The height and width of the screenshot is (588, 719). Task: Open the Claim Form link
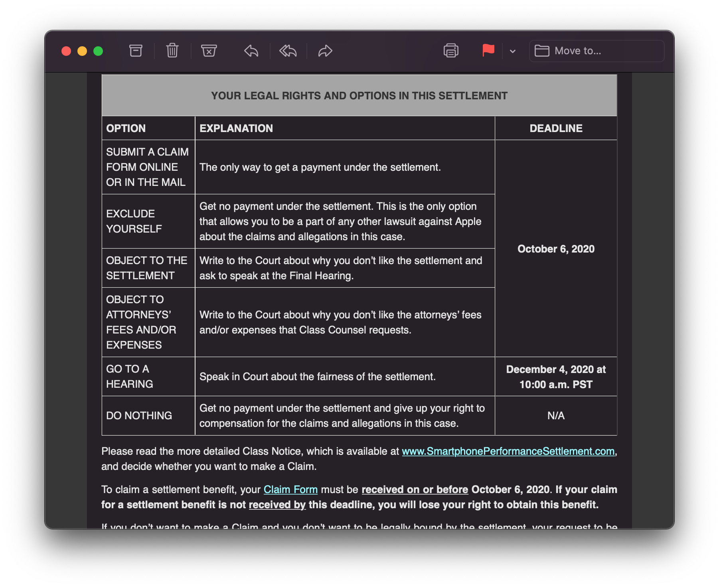click(290, 489)
